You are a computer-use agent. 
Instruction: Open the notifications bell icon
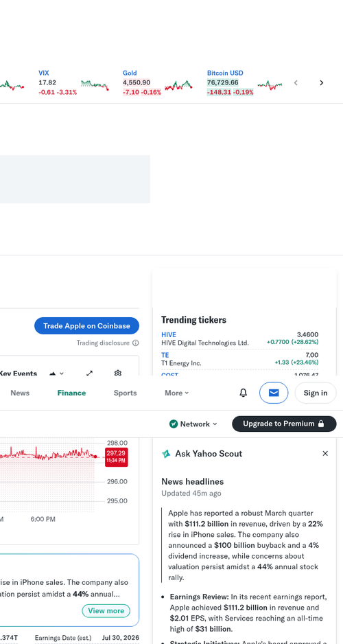pos(244,393)
